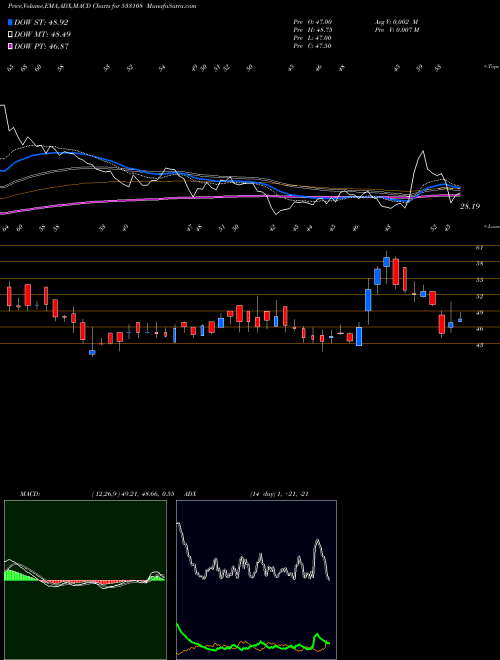Click the 49 price axis label

479,313
